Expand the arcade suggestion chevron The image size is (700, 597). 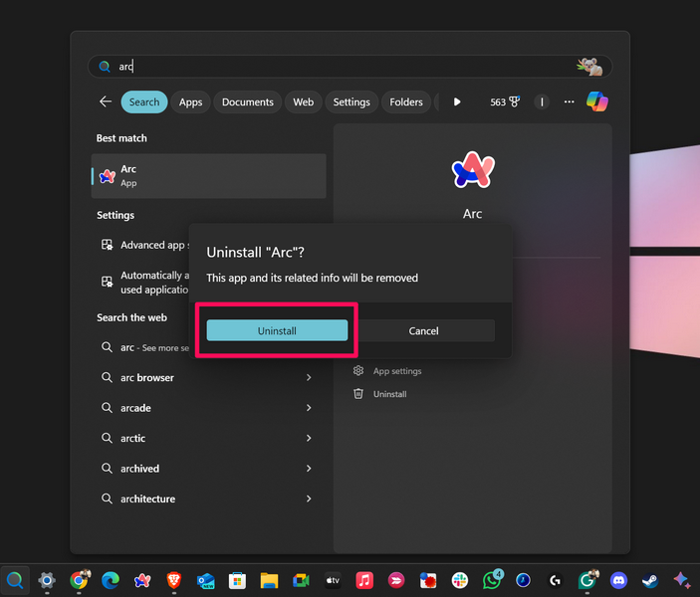pos(309,408)
